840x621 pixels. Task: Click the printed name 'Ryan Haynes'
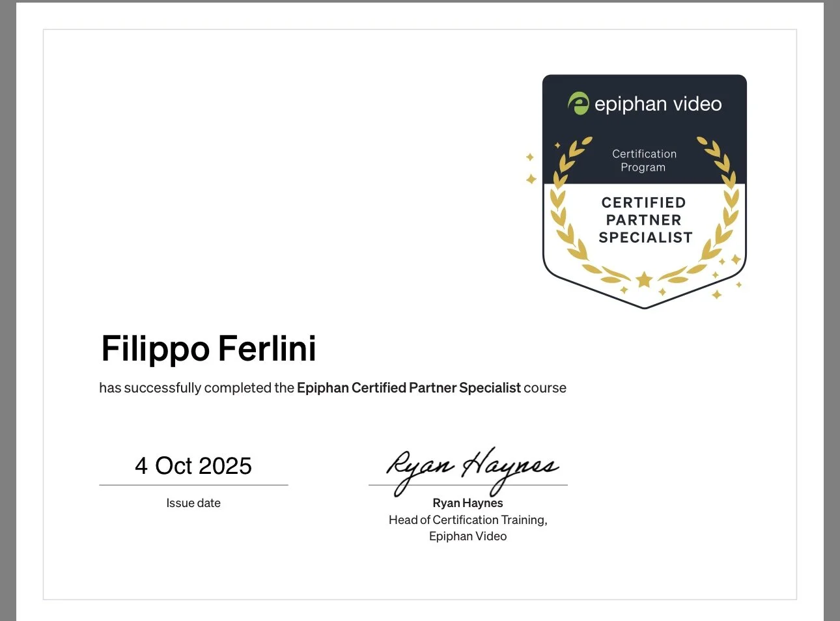coord(468,503)
